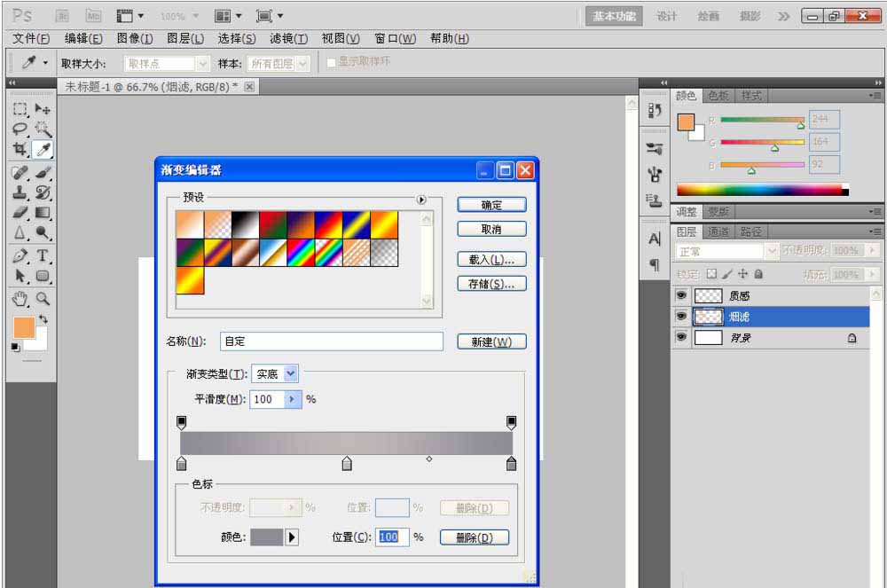The width and height of the screenshot is (887, 588).
Task: Select the Crop tool
Action: pos(20,149)
